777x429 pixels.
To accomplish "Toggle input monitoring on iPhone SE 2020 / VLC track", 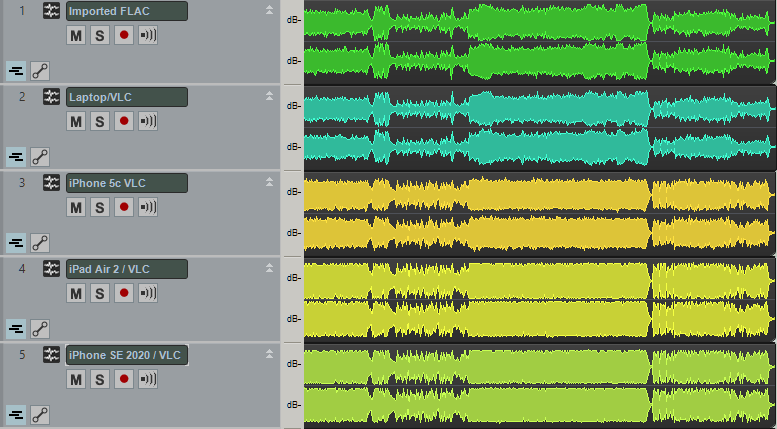I will 148,379.
